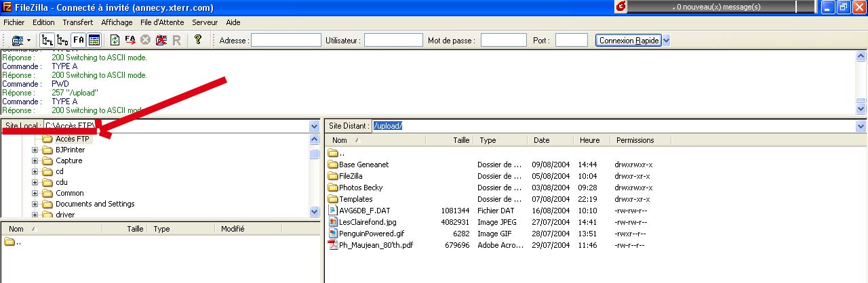Expand the BJPrinter folder in local tree

coord(35,150)
